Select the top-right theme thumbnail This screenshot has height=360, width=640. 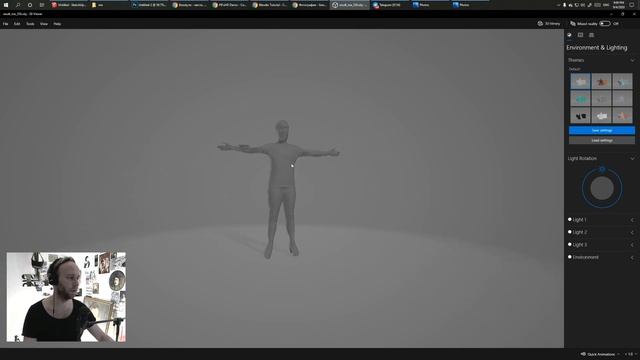pos(622,81)
